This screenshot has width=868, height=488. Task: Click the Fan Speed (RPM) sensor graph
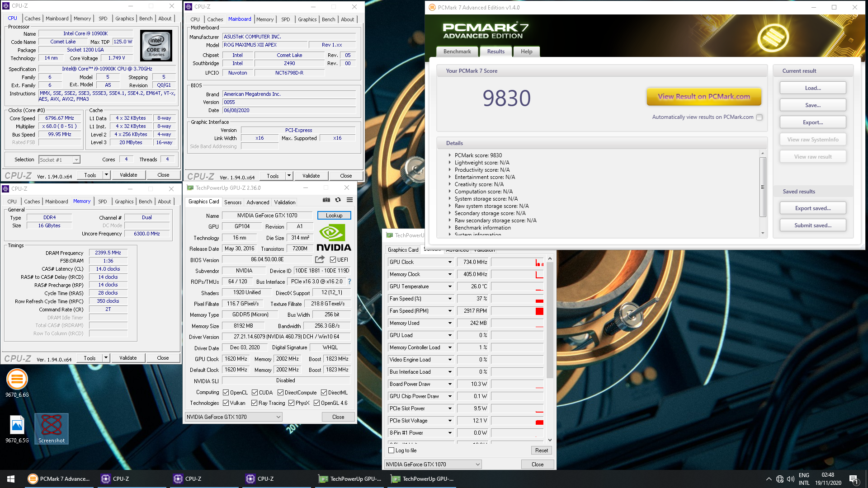point(517,311)
